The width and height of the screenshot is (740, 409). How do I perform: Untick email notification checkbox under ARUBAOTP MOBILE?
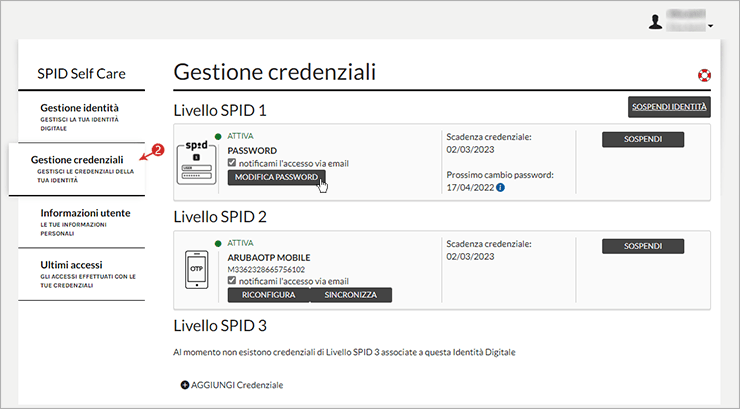(232, 280)
